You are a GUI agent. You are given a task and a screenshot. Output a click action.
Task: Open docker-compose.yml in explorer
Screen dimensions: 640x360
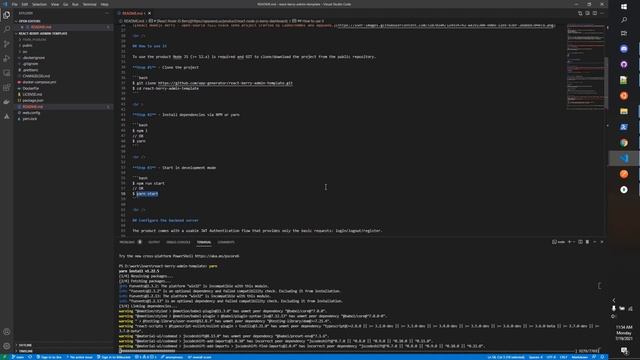[x=39, y=82]
